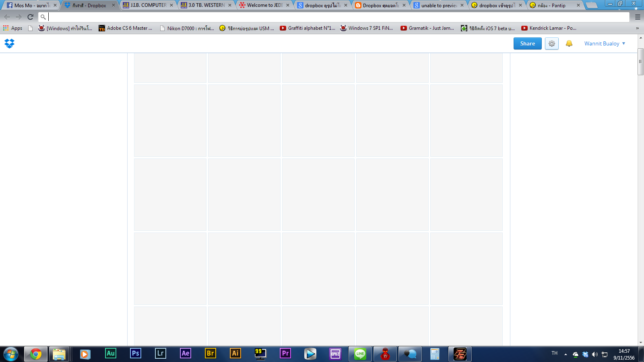Launch Adobe Lightroom from the taskbar

tap(161, 354)
